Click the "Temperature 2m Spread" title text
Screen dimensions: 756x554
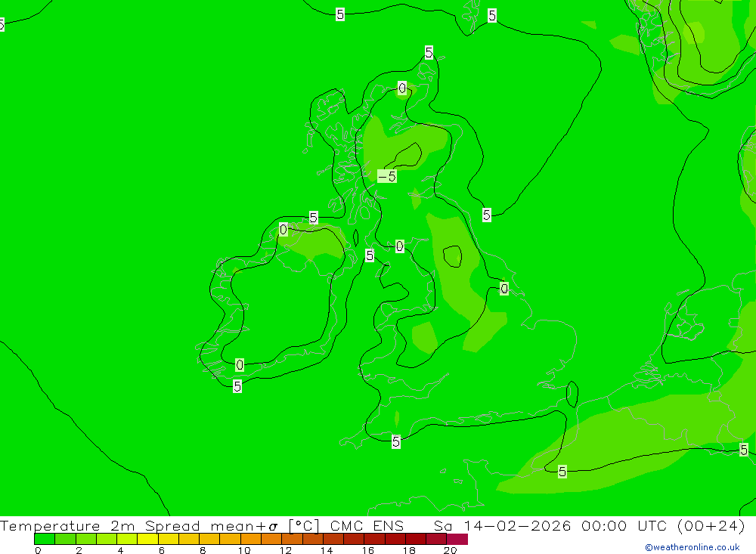point(100,525)
